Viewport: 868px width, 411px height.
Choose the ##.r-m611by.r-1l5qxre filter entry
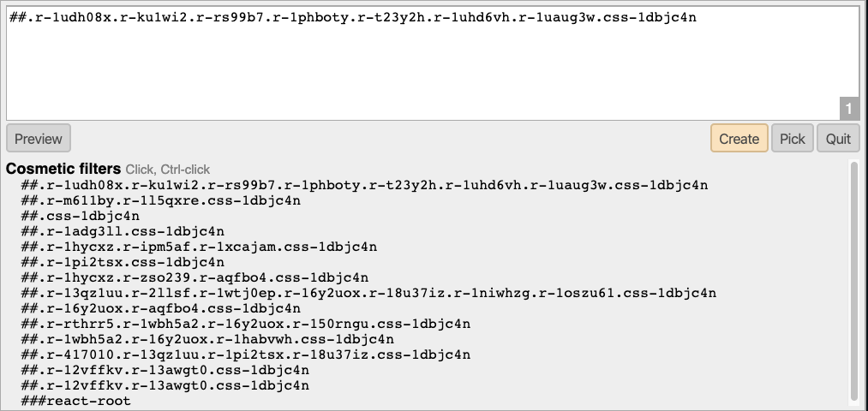click(161, 200)
